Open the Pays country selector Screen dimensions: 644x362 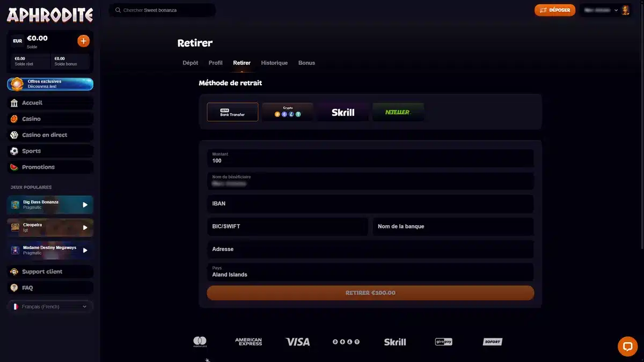tap(370, 272)
